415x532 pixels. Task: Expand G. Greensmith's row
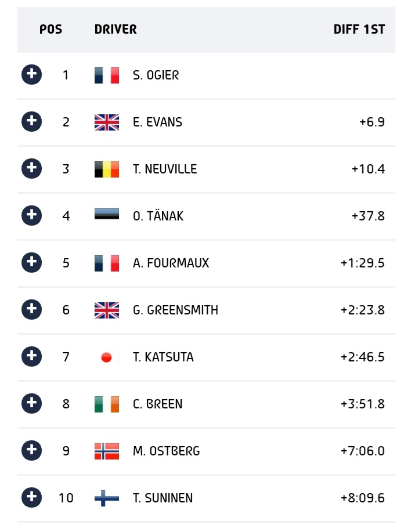coord(31,310)
